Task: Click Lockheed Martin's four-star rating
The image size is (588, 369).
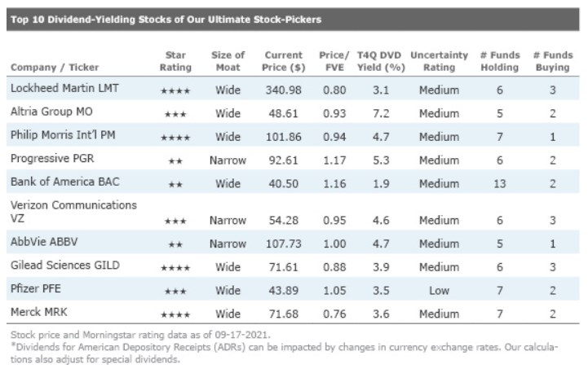Action: click(x=175, y=90)
